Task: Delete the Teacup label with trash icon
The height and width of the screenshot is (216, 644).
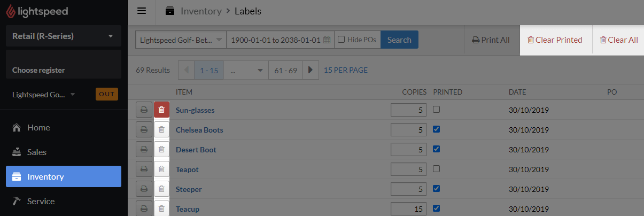Action: (x=161, y=209)
